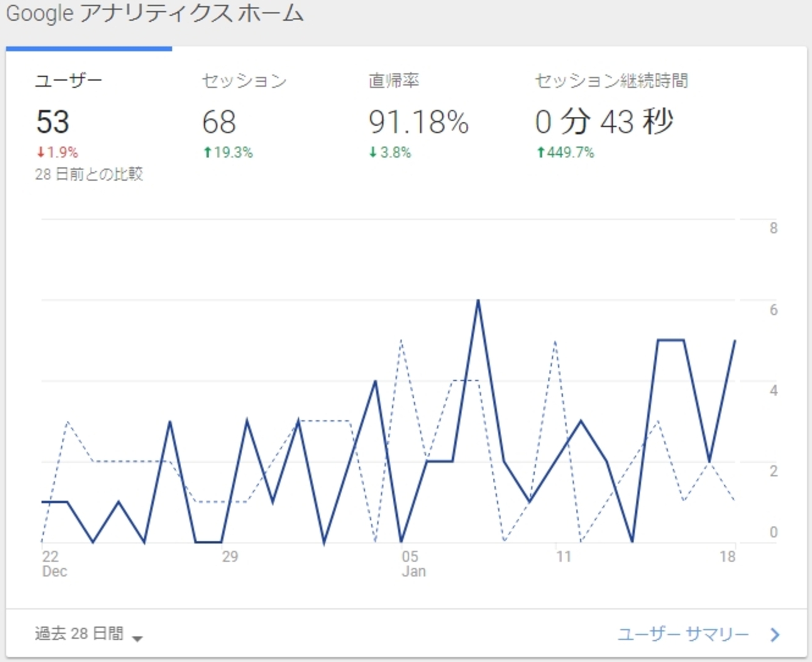Click the y-axis value 6
The height and width of the screenshot is (662, 812).
click(774, 310)
